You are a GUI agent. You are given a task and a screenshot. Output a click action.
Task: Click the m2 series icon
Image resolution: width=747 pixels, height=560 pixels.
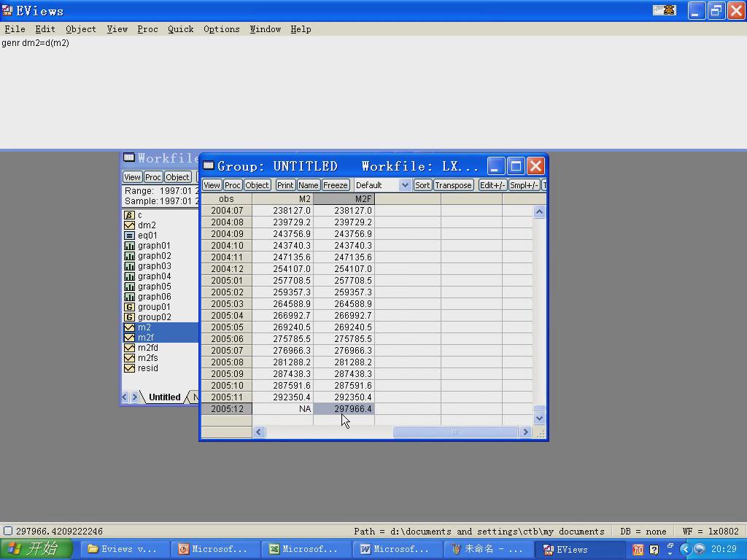click(129, 327)
